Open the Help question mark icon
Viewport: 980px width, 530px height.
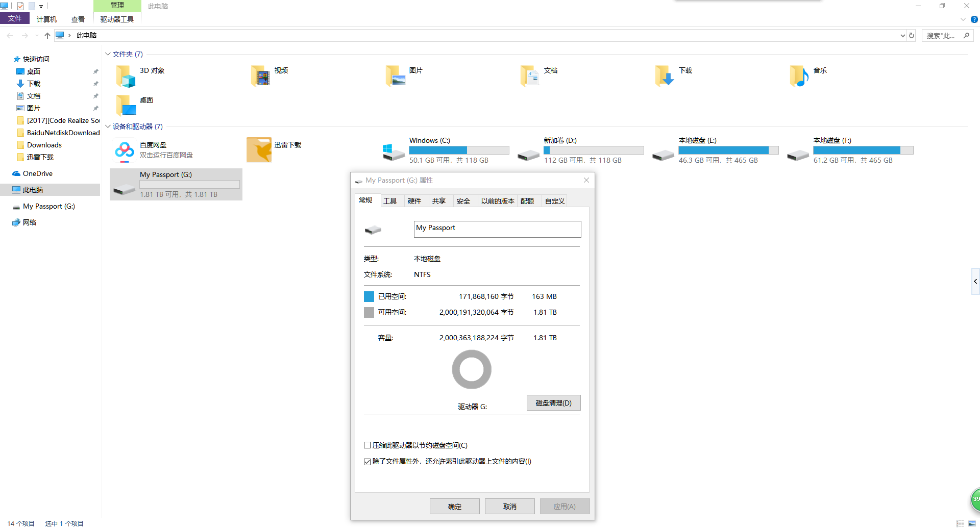pos(974,19)
